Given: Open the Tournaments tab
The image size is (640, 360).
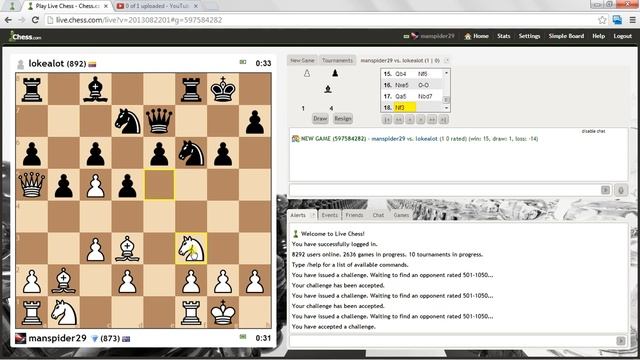Looking at the screenshot, I should point(337,60).
